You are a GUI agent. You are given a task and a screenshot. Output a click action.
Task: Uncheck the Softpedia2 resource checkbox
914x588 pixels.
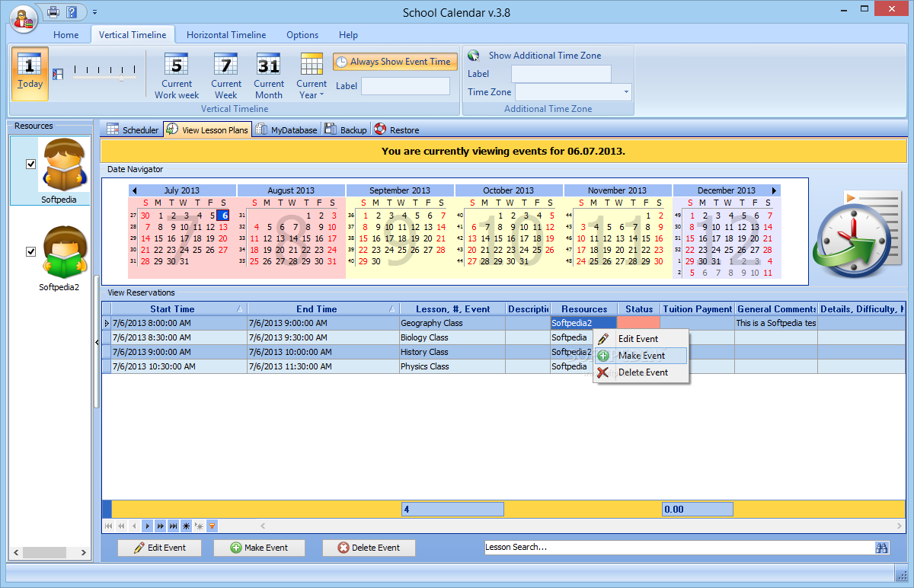pos(31,252)
